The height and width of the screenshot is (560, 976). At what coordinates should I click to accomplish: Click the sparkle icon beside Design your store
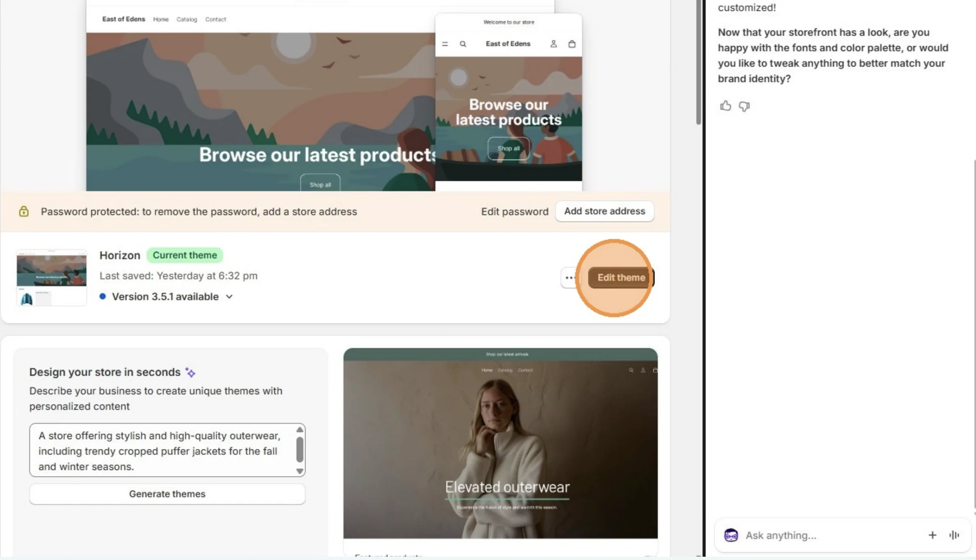pyautogui.click(x=190, y=372)
